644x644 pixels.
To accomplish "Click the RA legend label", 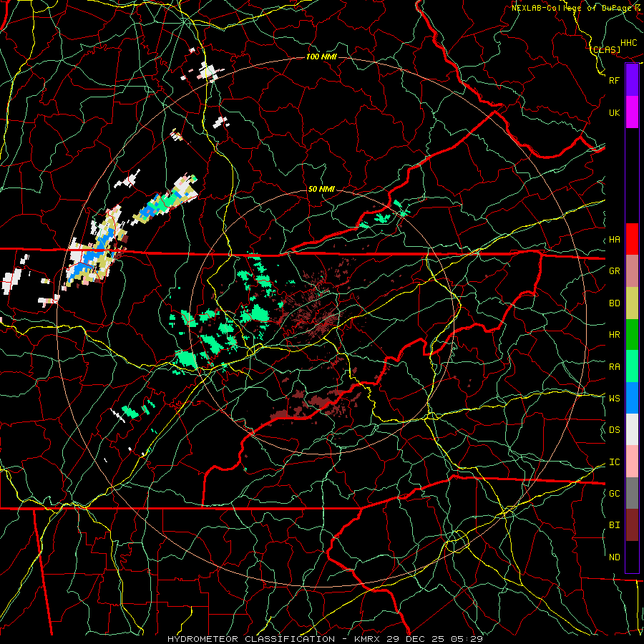I will tap(615, 367).
